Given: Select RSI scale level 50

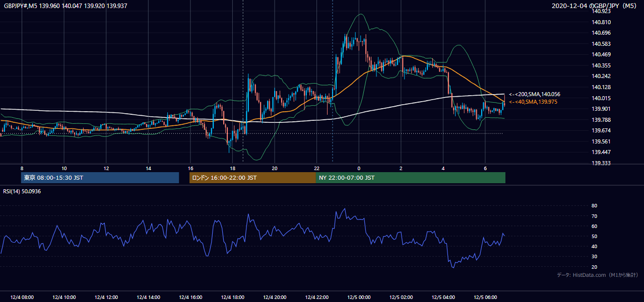Looking at the screenshot, I should tap(594, 236).
